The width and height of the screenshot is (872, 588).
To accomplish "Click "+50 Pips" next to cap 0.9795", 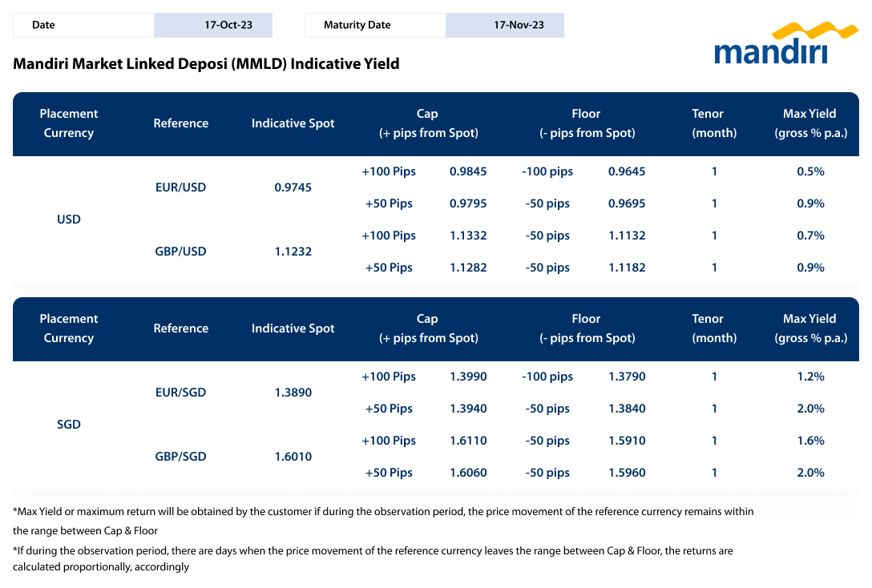I will tap(389, 204).
